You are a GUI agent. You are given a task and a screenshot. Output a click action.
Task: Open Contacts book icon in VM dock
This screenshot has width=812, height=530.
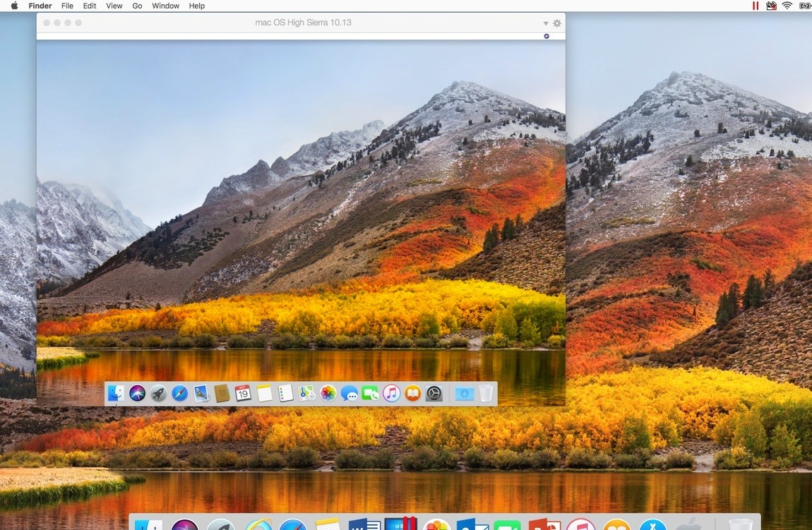tap(222, 393)
